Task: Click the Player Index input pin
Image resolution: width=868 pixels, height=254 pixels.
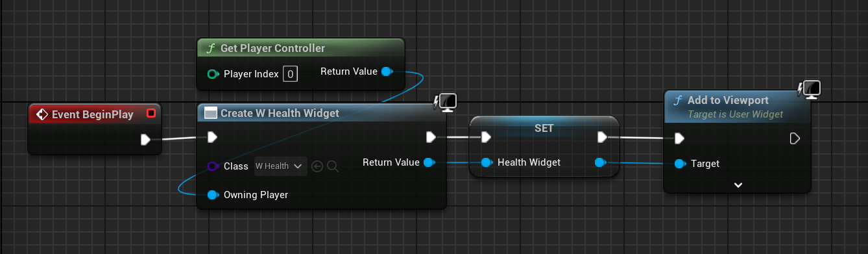Action: tap(213, 74)
